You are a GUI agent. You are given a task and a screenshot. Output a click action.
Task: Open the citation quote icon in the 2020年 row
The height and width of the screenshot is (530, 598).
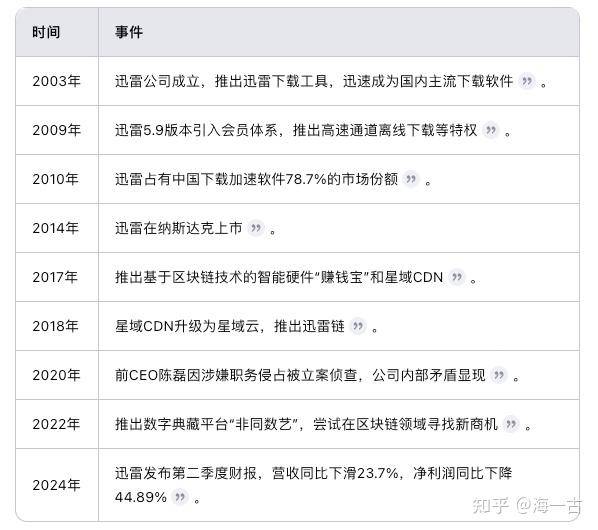click(499, 376)
